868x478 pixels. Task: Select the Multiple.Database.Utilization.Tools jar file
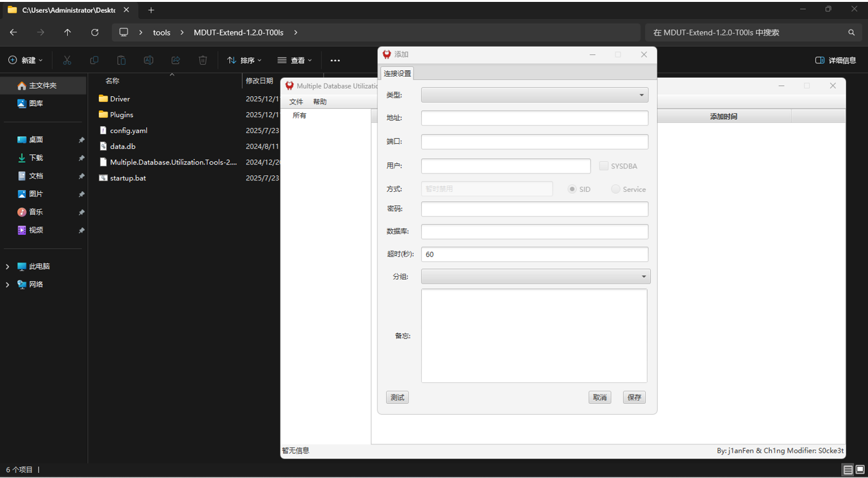click(173, 162)
